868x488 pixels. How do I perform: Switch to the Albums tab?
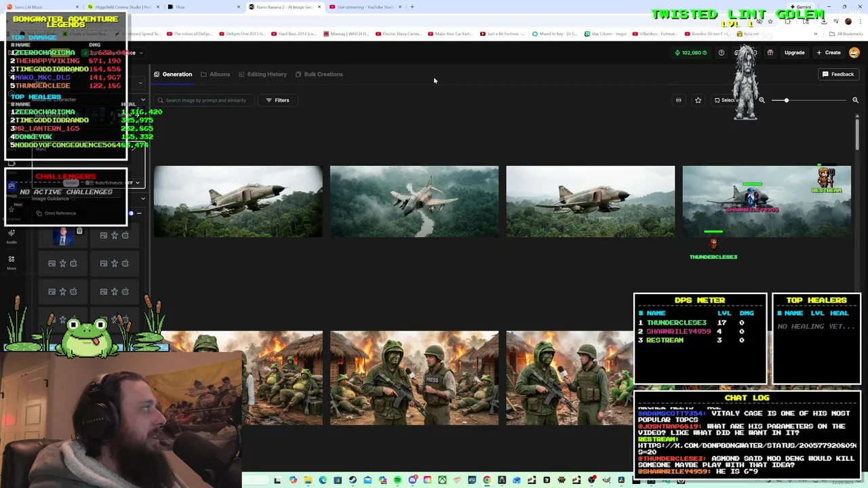tap(215, 74)
